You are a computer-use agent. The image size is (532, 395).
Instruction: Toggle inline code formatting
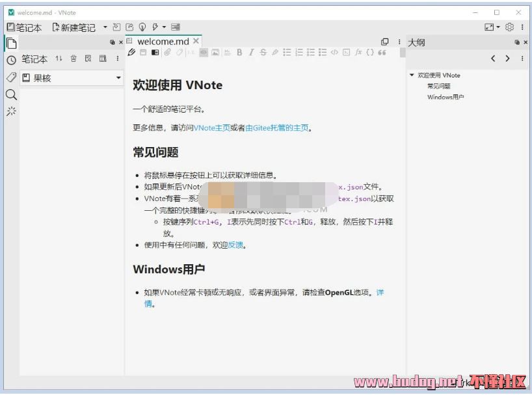(334, 53)
